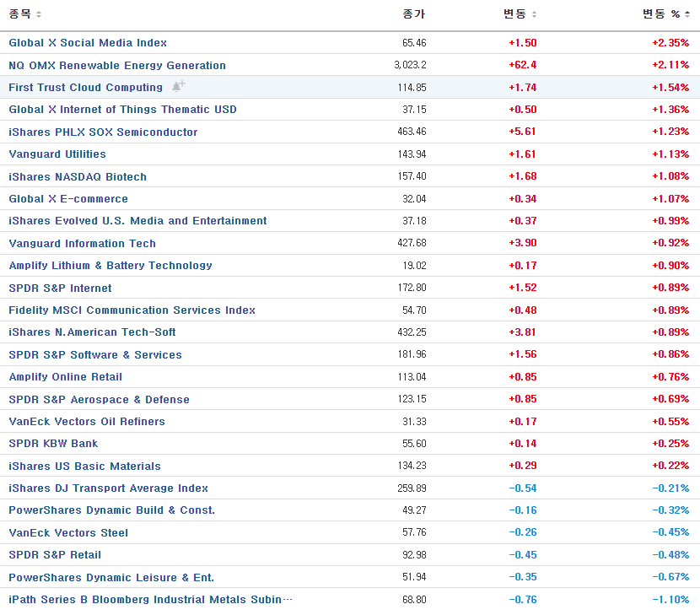
Task: Open SPDR S&P Software & Services link
Action: pos(95,354)
